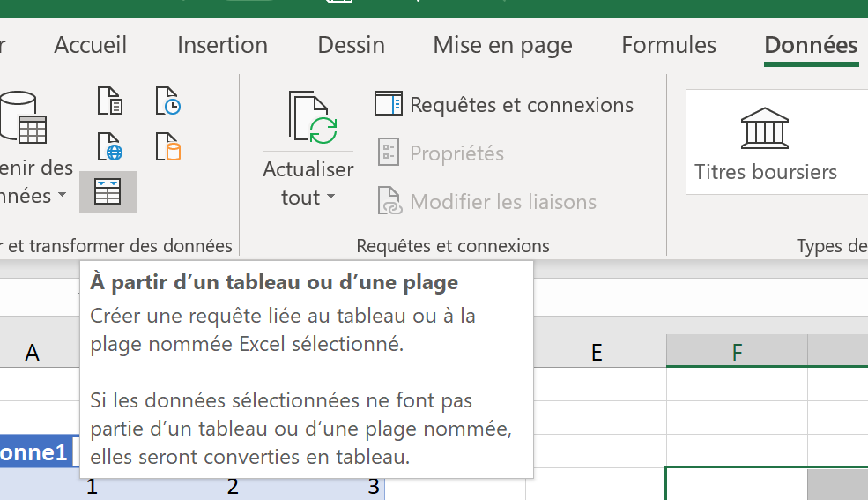868x500 pixels.
Task: Select the column E header
Action: [x=597, y=352]
